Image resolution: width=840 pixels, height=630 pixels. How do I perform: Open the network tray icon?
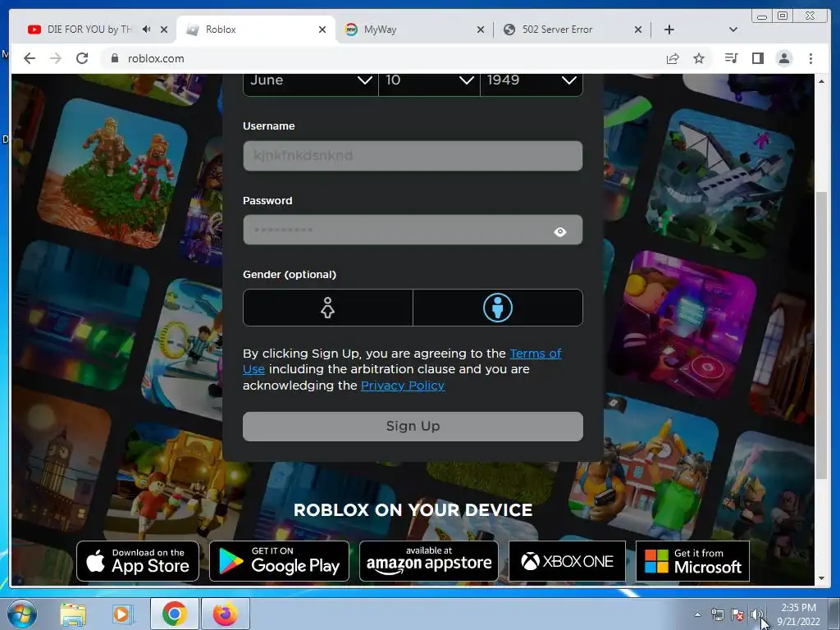click(x=717, y=615)
